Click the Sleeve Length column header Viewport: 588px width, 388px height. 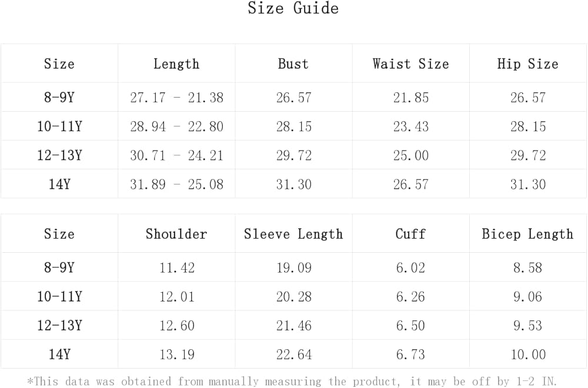[293, 234]
